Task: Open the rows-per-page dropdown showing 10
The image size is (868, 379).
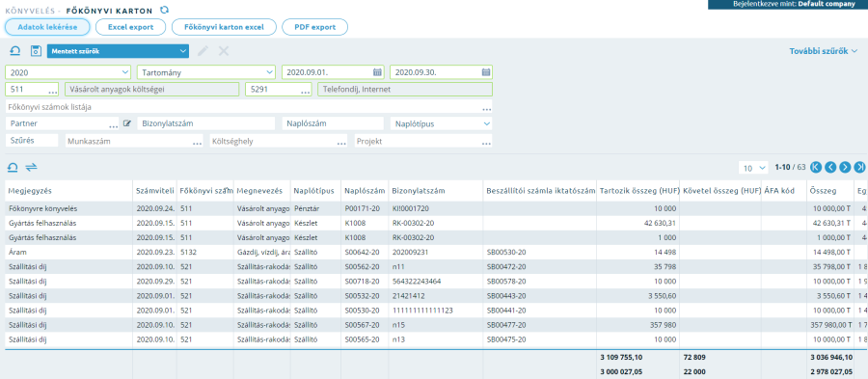Action: [x=753, y=167]
